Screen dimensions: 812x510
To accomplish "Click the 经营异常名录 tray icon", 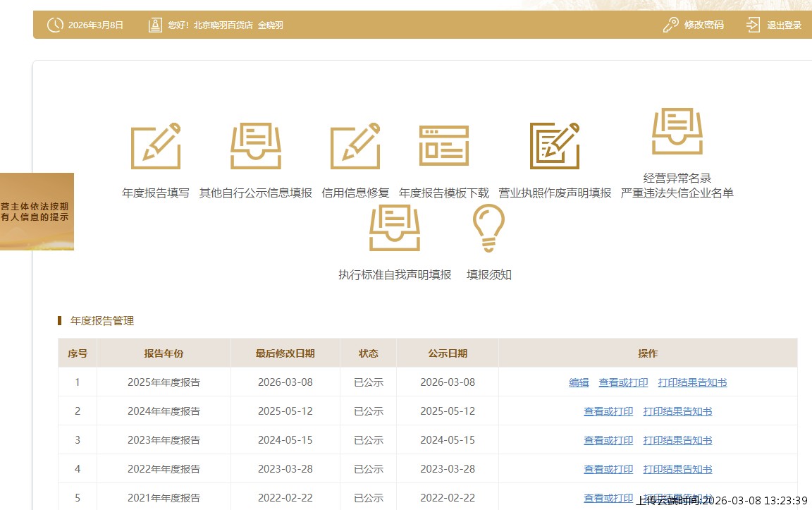I will click(x=677, y=131).
